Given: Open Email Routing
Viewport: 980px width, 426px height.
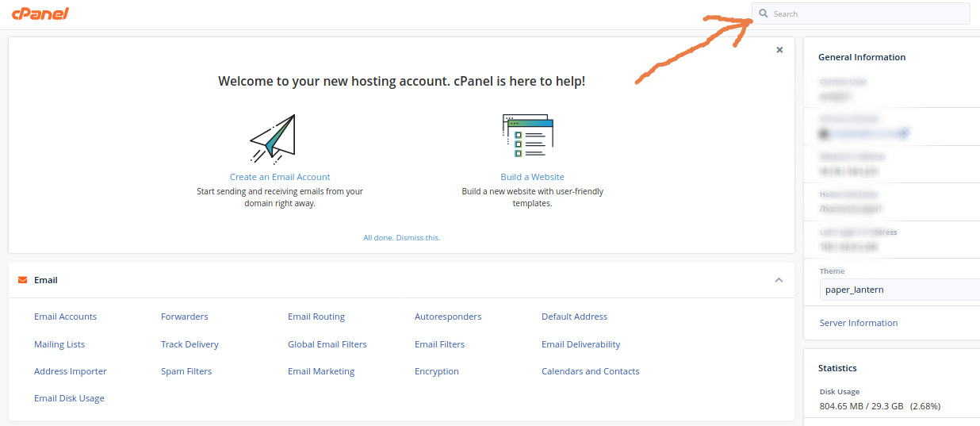Looking at the screenshot, I should [316, 317].
